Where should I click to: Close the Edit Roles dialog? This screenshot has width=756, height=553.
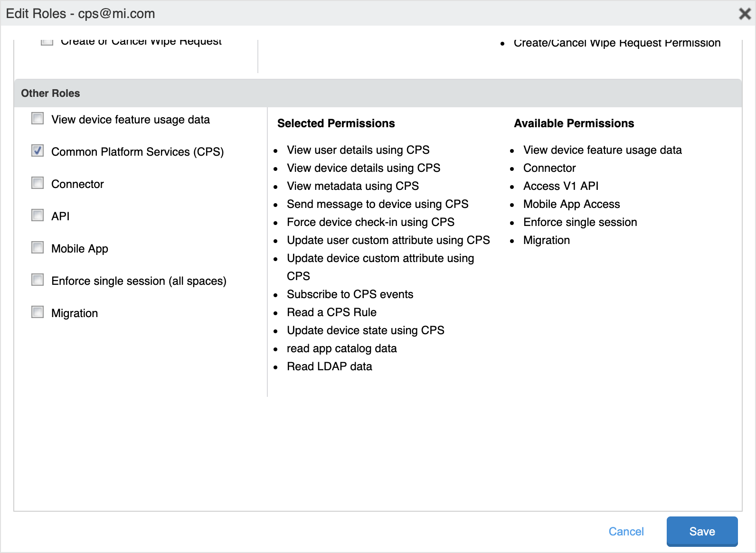[x=744, y=14]
